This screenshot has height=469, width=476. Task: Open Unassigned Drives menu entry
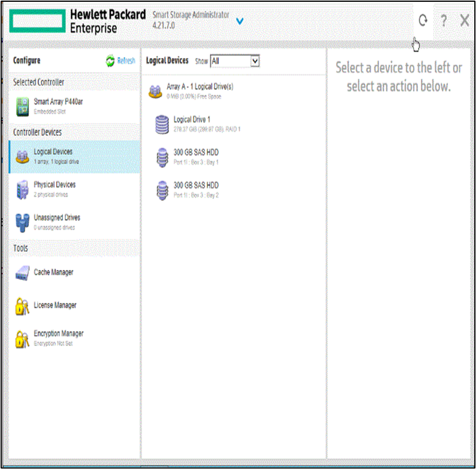click(75, 223)
